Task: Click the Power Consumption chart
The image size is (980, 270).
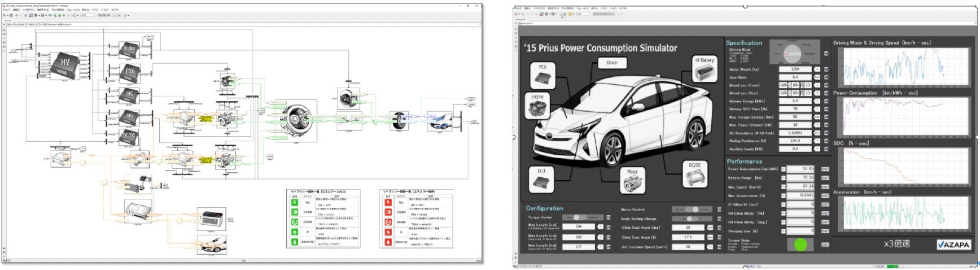Action: (904, 117)
